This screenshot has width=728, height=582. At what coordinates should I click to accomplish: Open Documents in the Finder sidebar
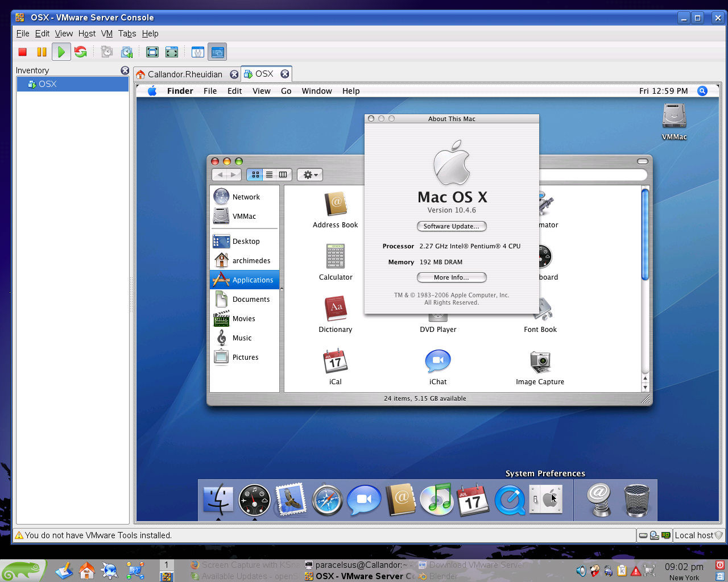[x=245, y=299]
